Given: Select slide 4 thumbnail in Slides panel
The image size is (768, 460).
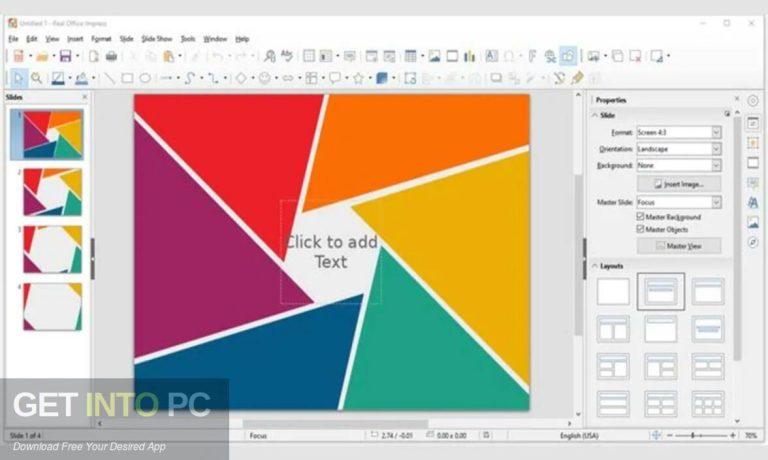Looking at the screenshot, I should 53,307.
